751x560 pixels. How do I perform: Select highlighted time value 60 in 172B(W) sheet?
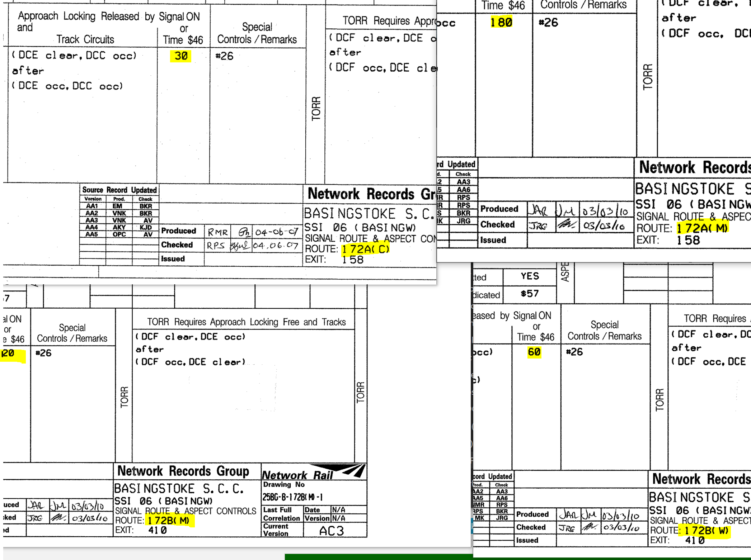tap(534, 352)
